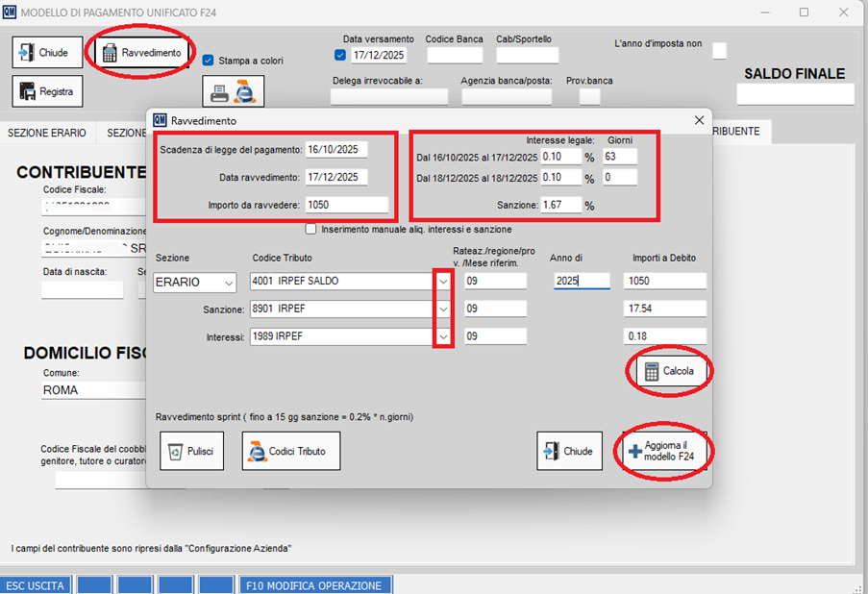Viewport: 868px width, 594px height.
Task: Expand the 4001 IRPEF SALDO tributo dropdown
Action: click(x=443, y=282)
